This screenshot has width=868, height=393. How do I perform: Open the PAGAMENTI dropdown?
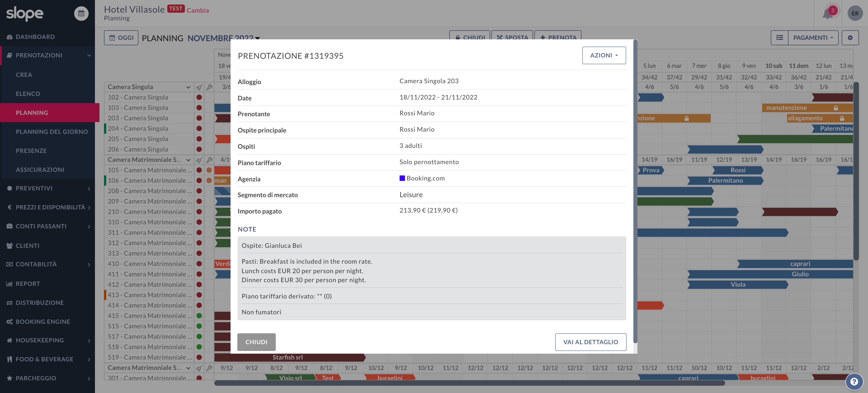point(813,38)
